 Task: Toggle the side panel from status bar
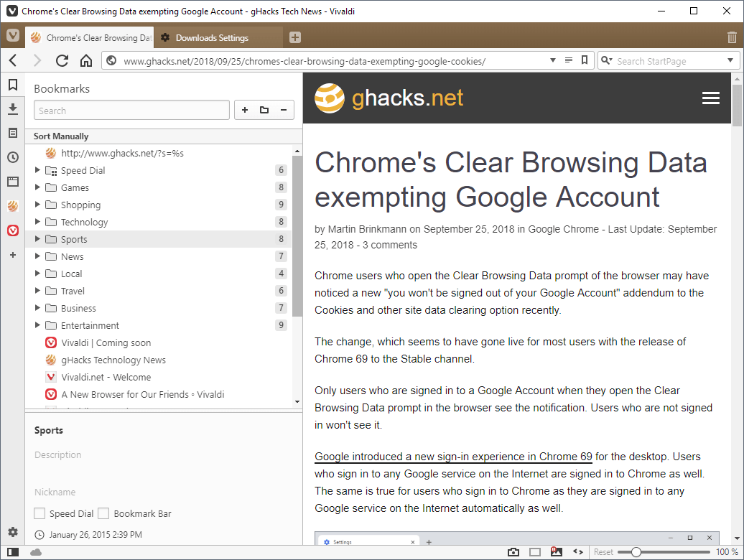point(13,552)
